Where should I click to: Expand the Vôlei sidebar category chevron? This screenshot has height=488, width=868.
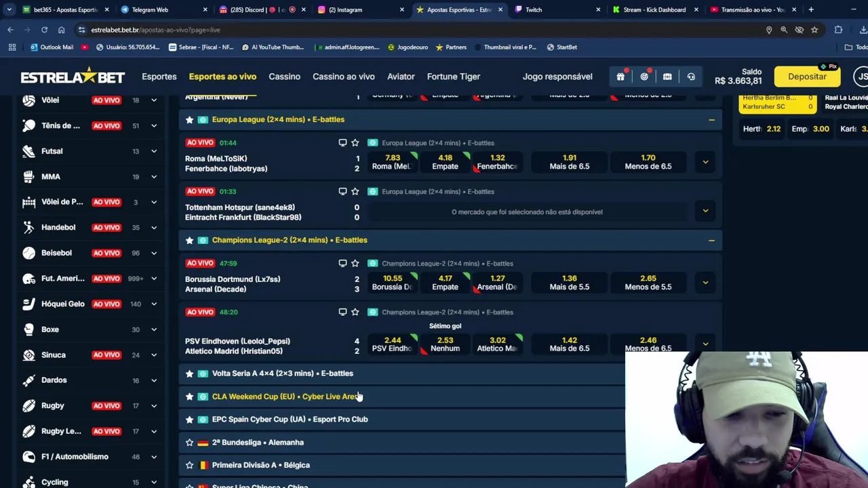point(154,100)
